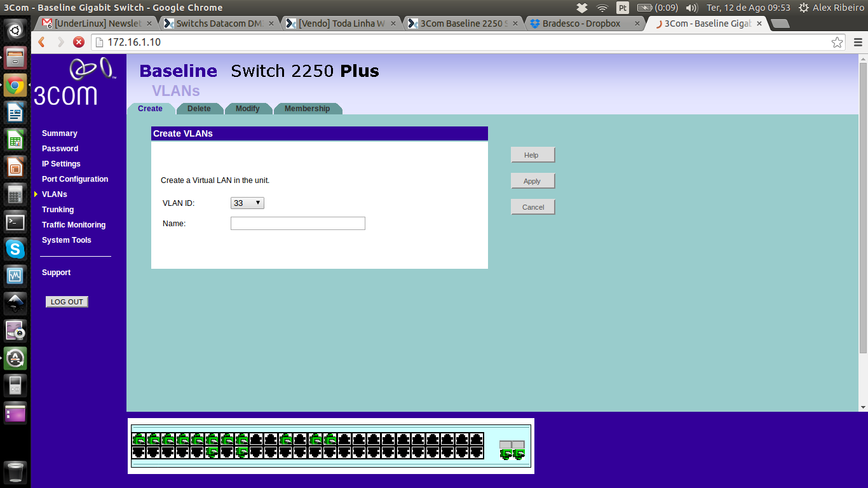Open LibreOffice Impress from the dock
This screenshot has width=868, height=488.
pos(15,167)
